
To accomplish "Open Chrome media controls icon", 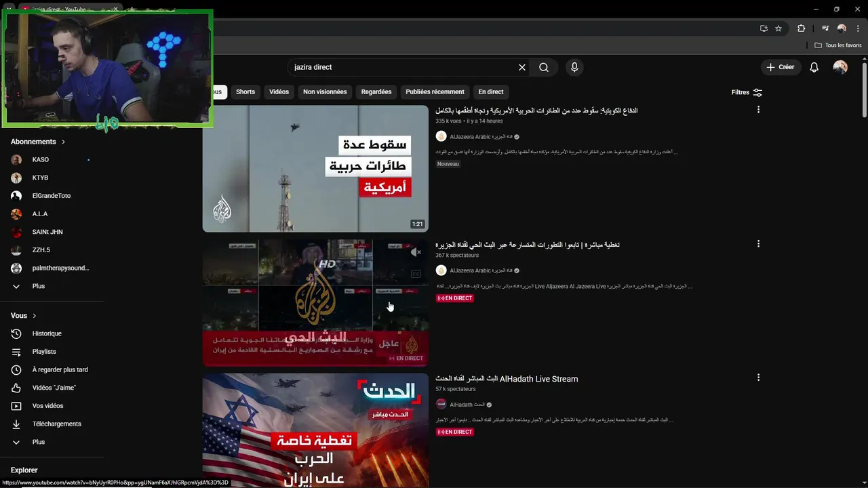I will pos(825,28).
